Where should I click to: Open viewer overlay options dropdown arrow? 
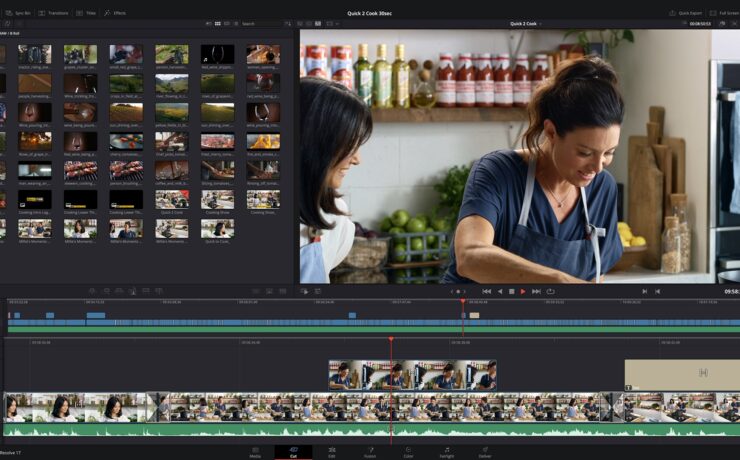tap(338, 24)
